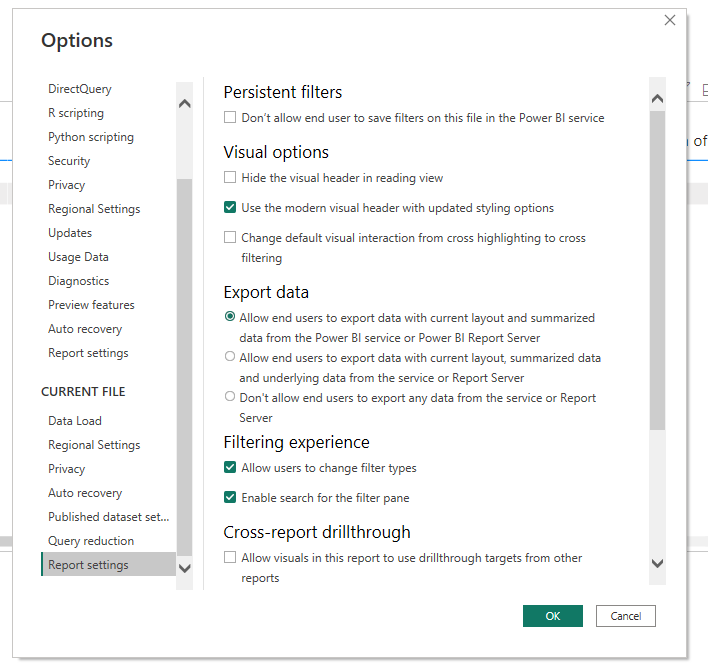Select Usage Data settings
708x672 pixels.
pos(78,257)
